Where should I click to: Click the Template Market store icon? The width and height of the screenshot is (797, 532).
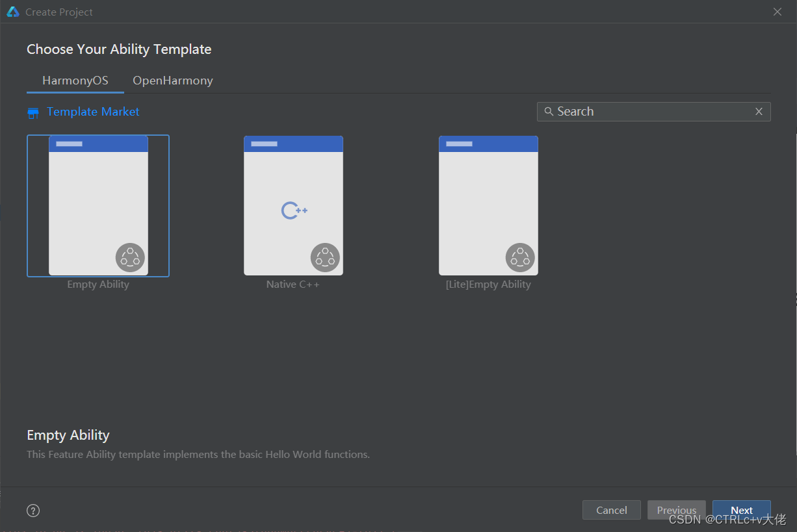[33, 113]
